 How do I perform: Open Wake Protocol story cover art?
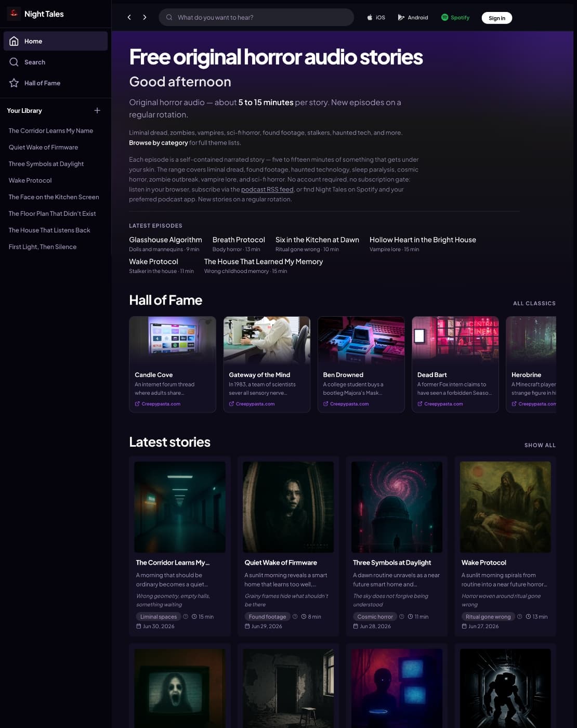(x=505, y=507)
